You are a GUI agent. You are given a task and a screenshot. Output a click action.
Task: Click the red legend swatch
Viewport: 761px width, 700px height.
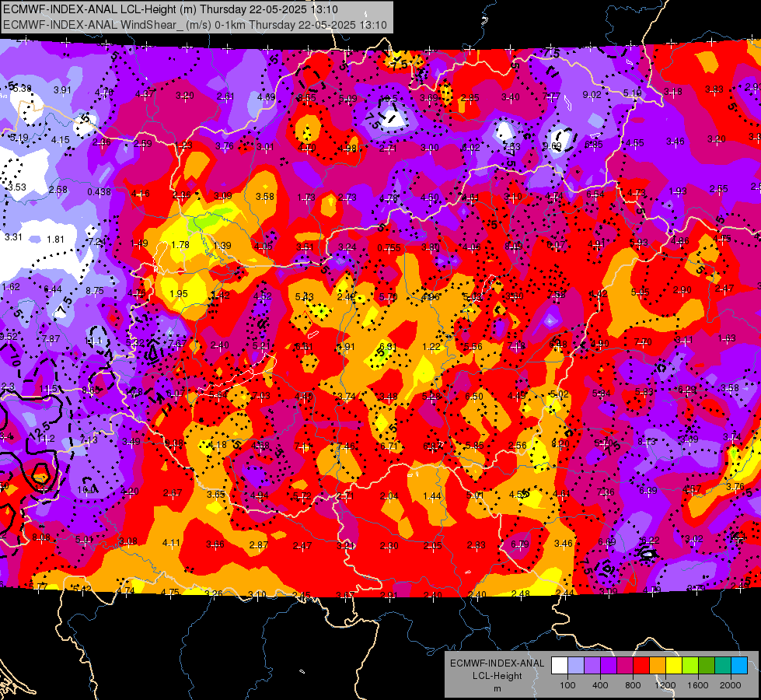641,666
